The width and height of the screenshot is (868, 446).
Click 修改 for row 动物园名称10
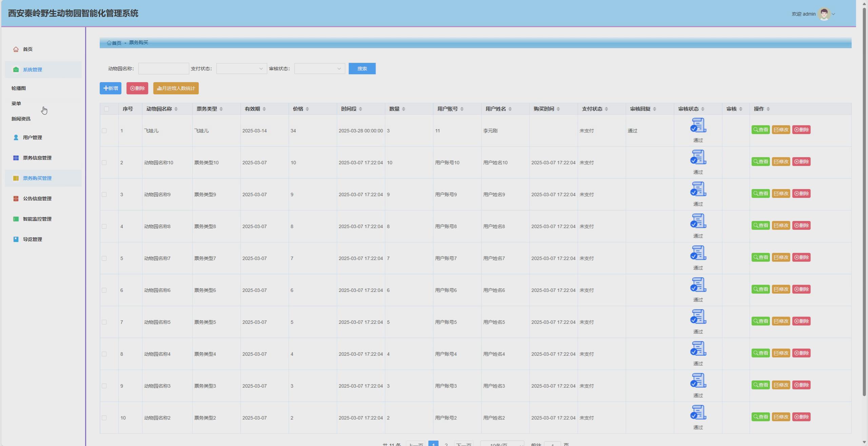(x=781, y=162)
